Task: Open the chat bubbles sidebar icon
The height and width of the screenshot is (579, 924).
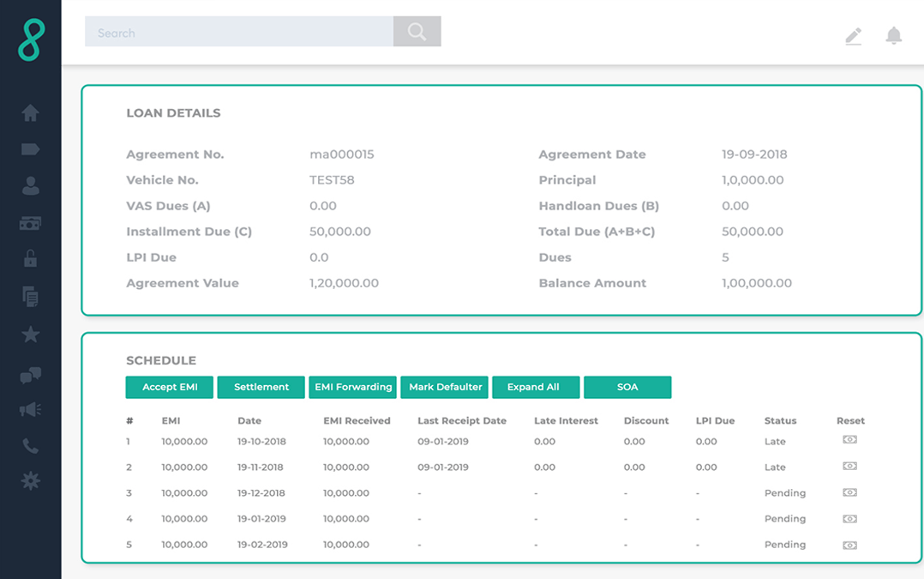Action: pyautogui.click(x=30, y=375)
